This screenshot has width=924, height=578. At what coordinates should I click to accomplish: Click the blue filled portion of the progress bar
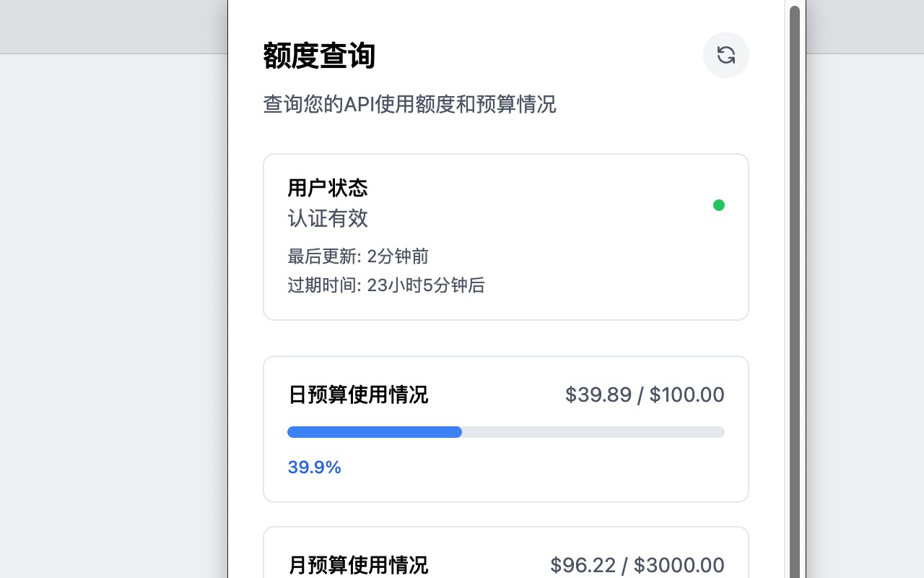pyautogui.click(x=375, y=432)
